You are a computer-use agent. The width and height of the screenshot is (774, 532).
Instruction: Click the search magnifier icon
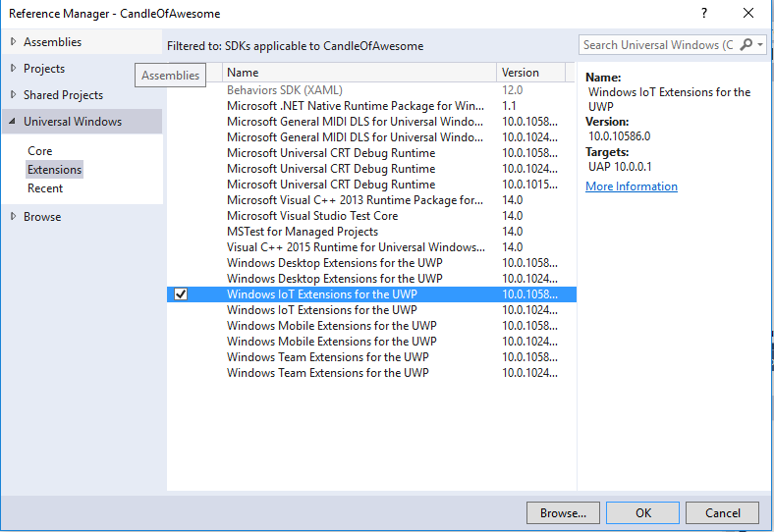coord(747,45)
